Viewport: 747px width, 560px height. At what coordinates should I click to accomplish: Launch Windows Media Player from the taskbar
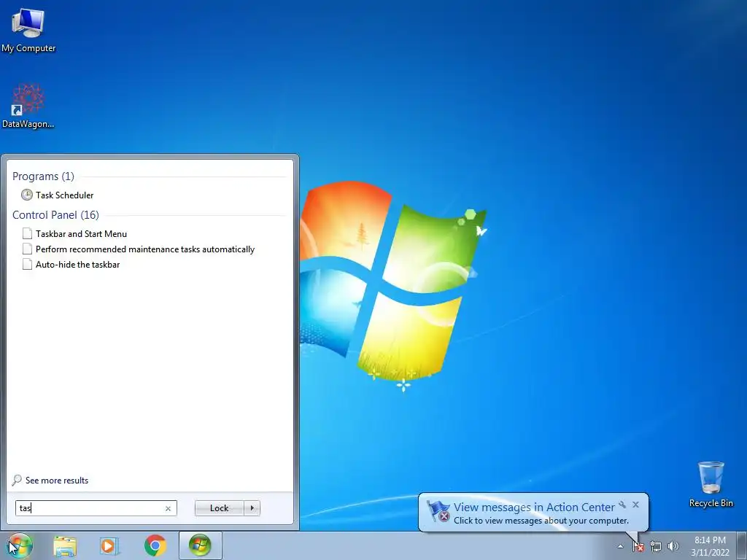(x=109, y=545)
